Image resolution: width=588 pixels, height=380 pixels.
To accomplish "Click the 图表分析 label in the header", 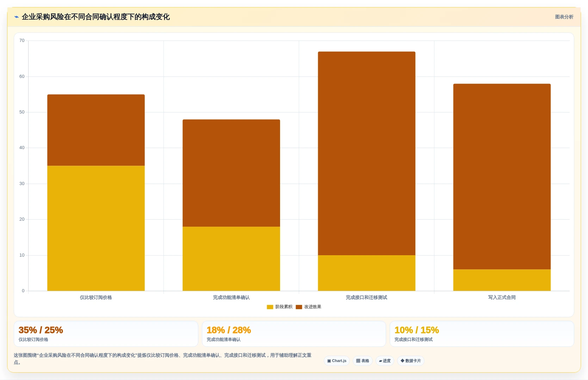I will 564,17.
